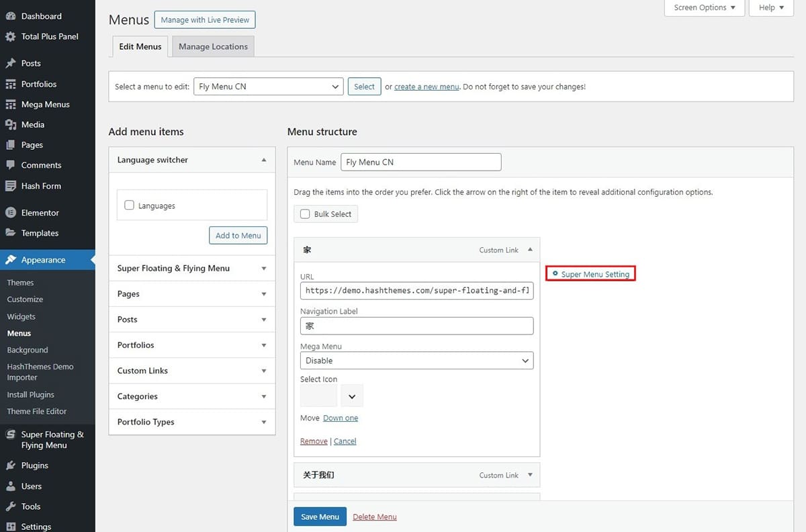Click the Add to Menu button

pos(238,236)
